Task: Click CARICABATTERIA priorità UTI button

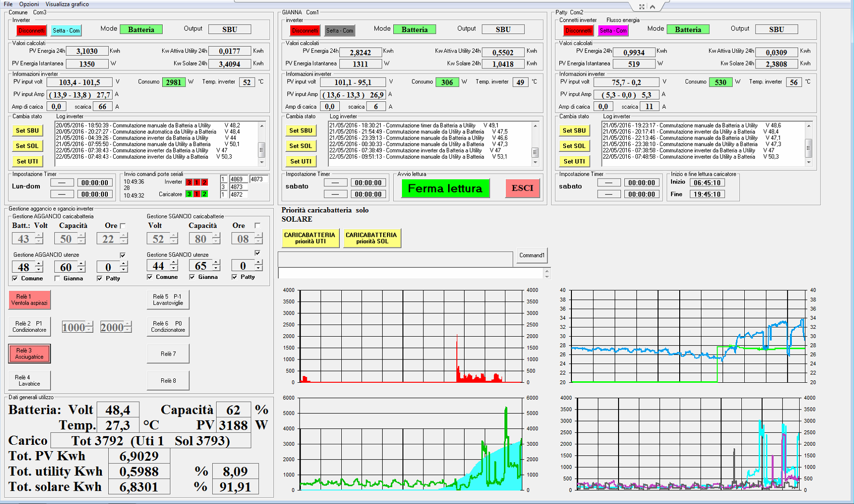Action: point(310,238)
